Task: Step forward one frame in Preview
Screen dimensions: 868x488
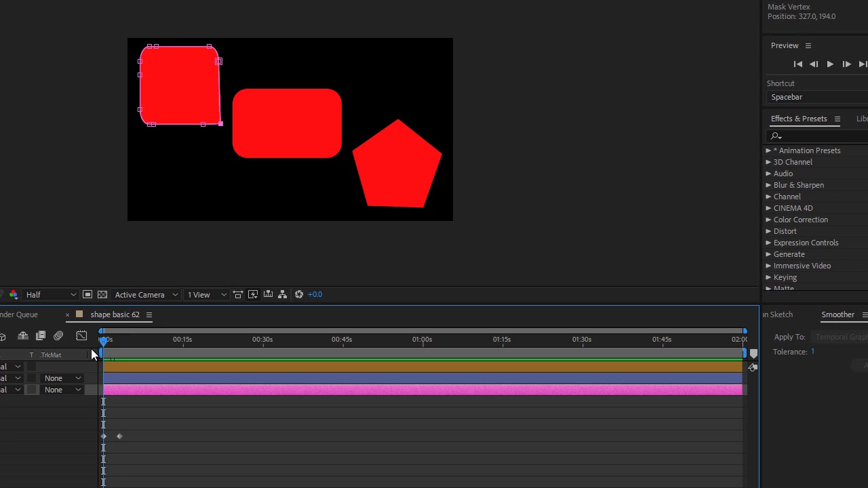Action: tap(846, 64)
